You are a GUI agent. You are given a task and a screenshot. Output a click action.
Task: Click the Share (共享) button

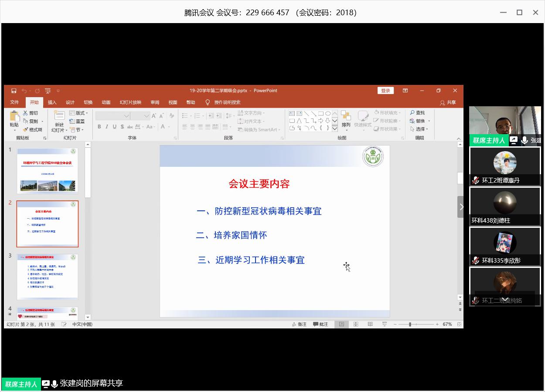(448, 102)
